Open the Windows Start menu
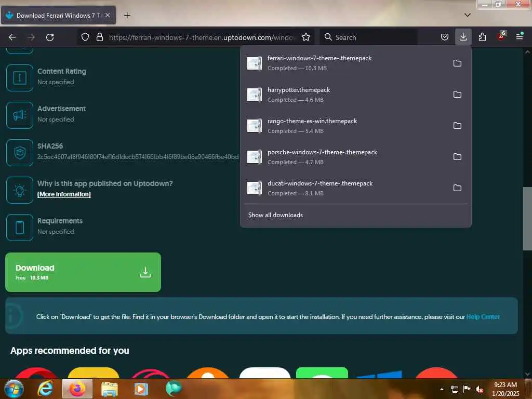 click(x=14, y=389)
